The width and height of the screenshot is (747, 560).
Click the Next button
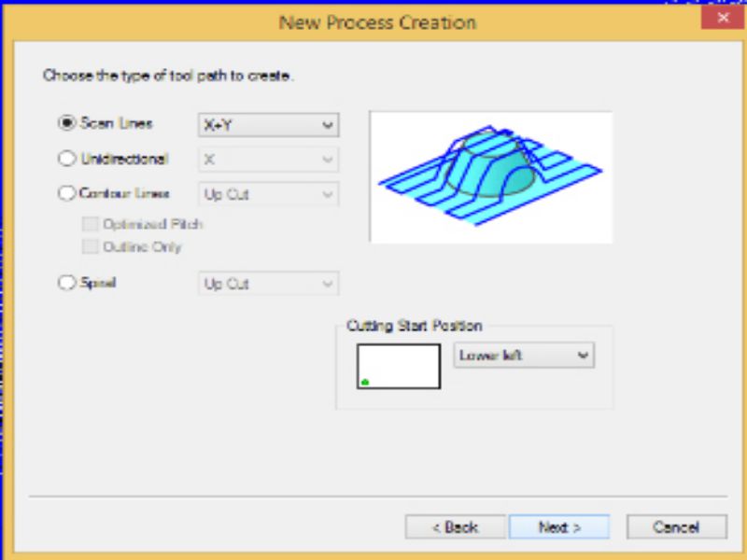click(x=559, y=527)
